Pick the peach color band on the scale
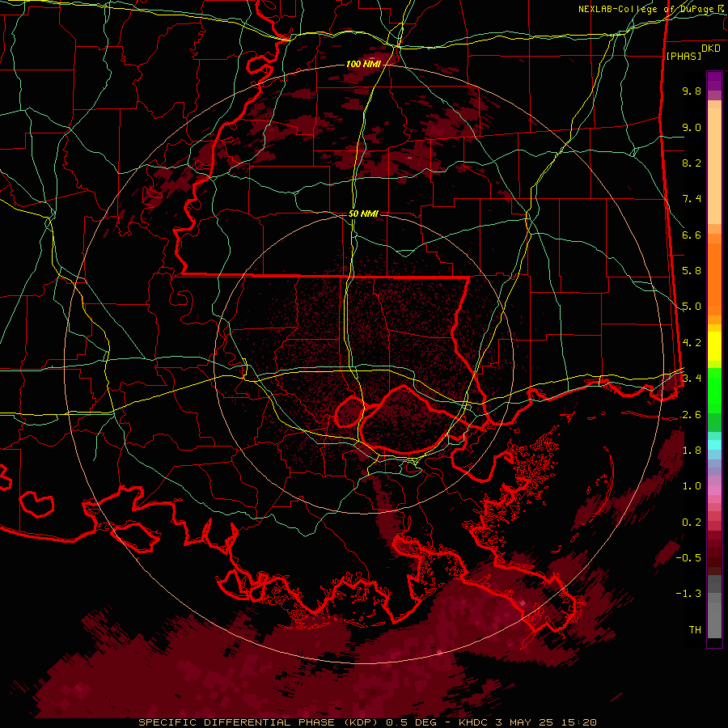The image size is (728, 728). pyautogui.click(x=714, y=166)
